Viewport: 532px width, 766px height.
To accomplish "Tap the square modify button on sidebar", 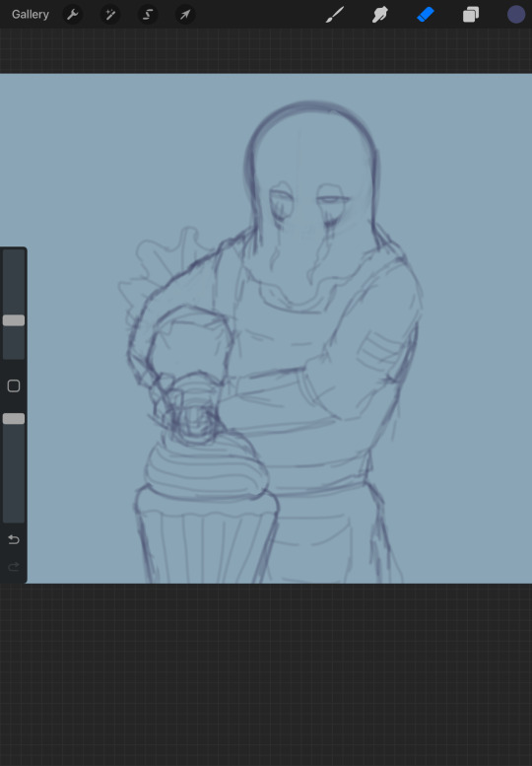I will 14,385.
